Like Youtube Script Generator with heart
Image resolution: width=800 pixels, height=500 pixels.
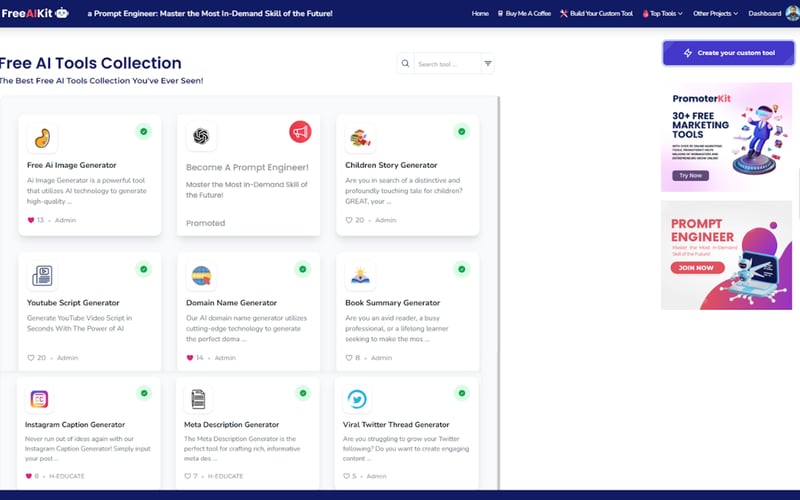(x=31, y=358)
